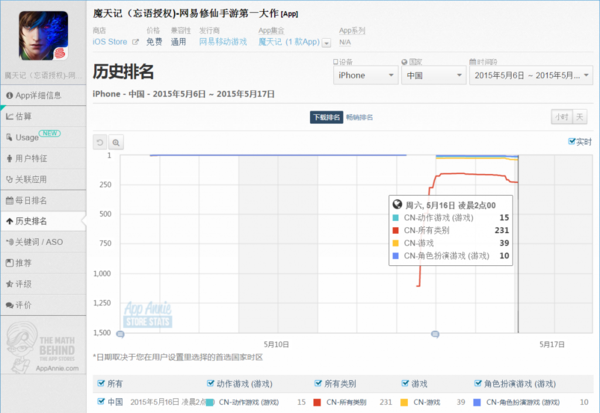The height and width of the screenshot is (413, 600).
Task: Open the date range dropdown
Action: (531, 75)
